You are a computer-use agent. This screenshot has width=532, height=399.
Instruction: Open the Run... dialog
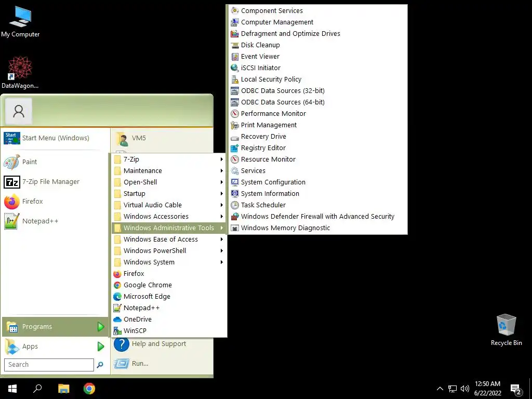click(x=162, y=364)
